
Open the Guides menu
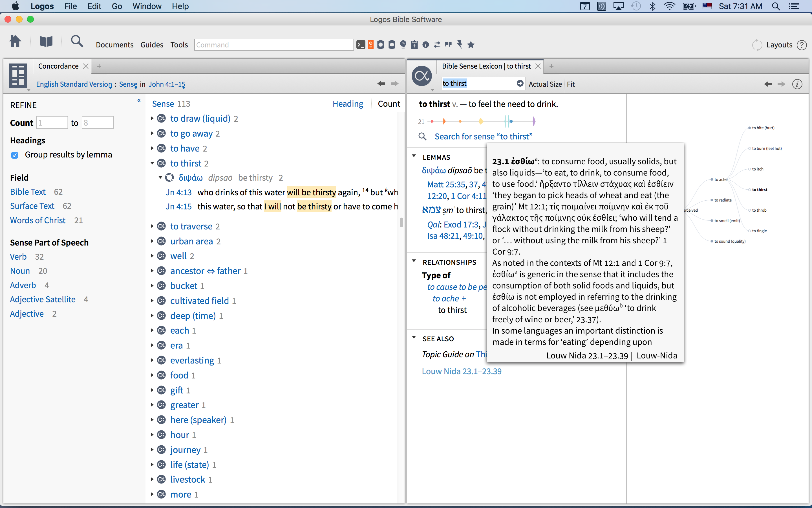point(152,45)
